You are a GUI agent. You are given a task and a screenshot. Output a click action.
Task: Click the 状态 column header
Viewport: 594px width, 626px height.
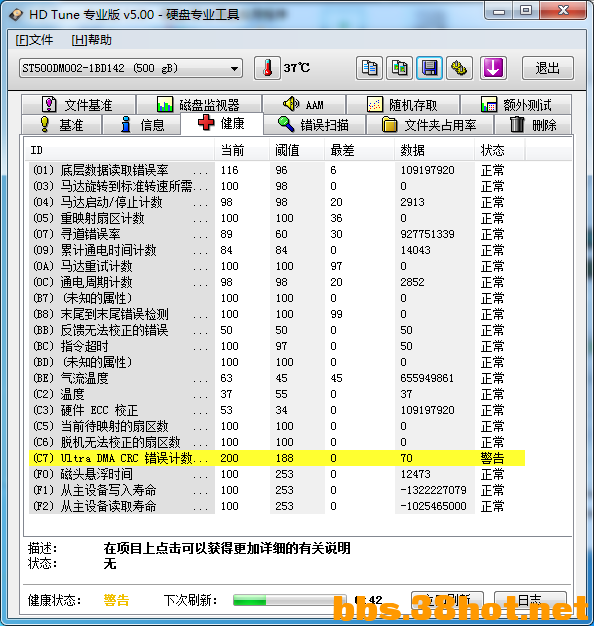tap(500, 150)
